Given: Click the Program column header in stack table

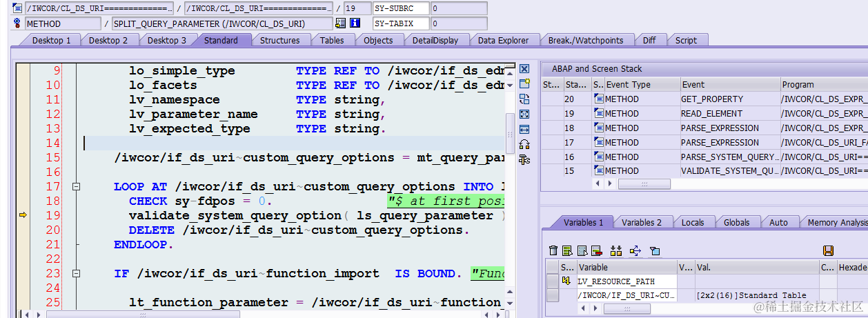Looking at the screenshot, I should click(824, 84).
